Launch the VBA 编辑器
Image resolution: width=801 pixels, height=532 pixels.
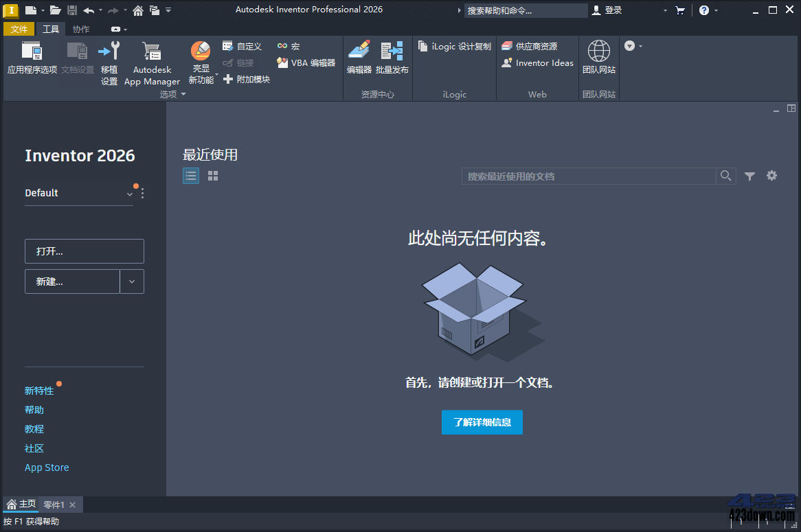coord(304,62)
